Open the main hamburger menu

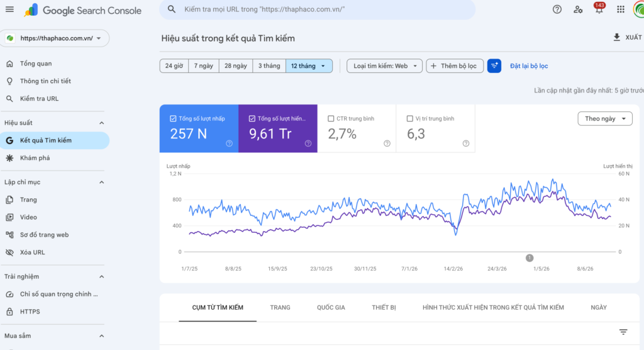tap(9, 9)
